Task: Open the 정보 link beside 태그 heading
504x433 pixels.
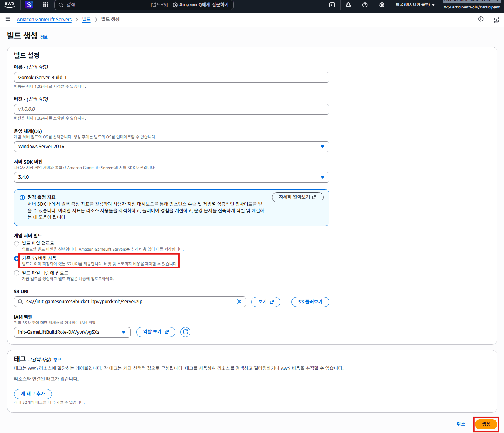Action: point(57,360)
